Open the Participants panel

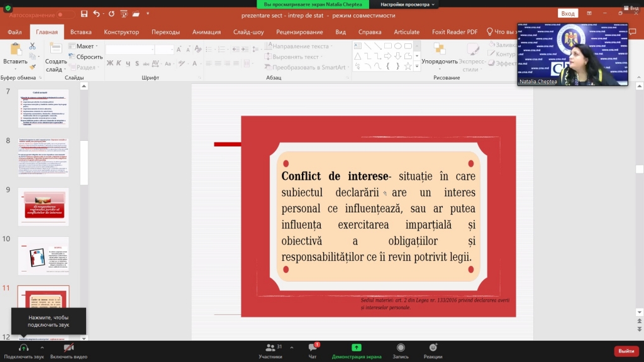270,348
